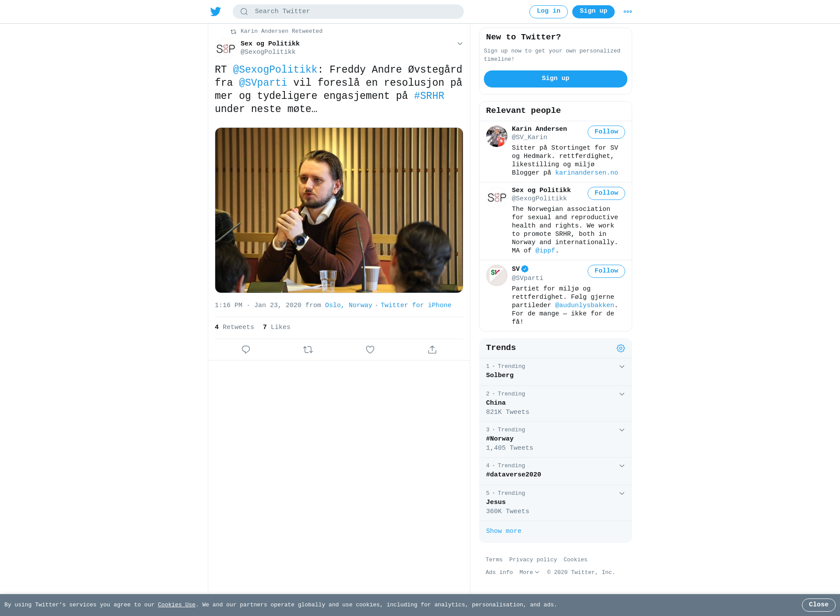The image size is (840, 616).
Task: Follow Sex og Politikk account
Action: click(606, 193)
